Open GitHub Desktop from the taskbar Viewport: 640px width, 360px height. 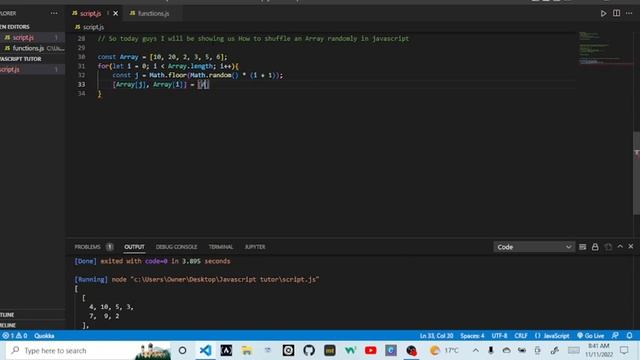tap(309, 351)
